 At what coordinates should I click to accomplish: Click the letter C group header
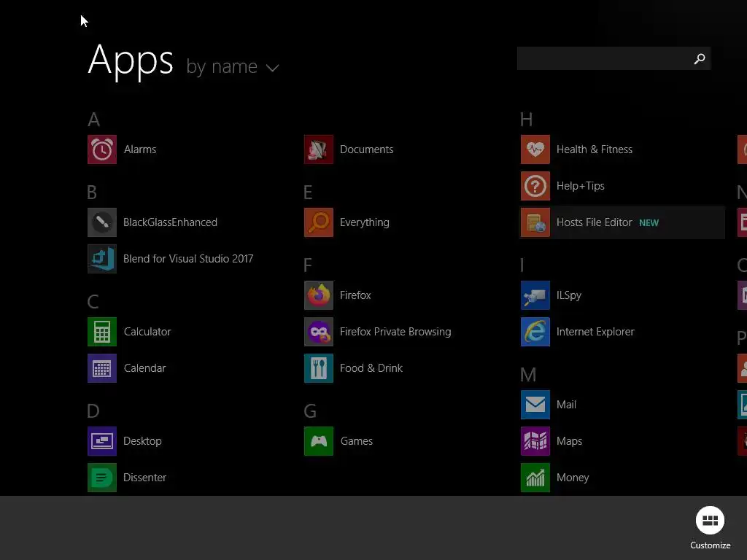93,301
